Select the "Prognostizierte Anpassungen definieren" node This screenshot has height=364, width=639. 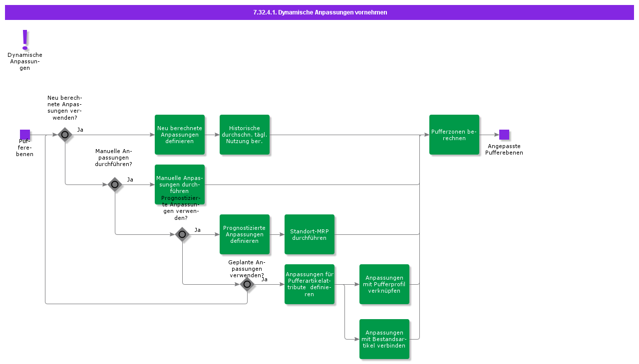click(x=245, y=234)
